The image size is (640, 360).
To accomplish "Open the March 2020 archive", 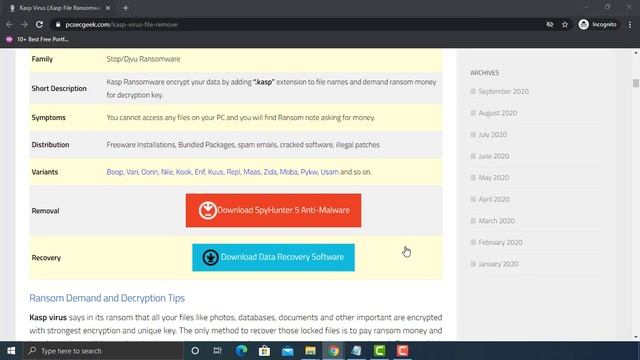I will click(496, 221).
